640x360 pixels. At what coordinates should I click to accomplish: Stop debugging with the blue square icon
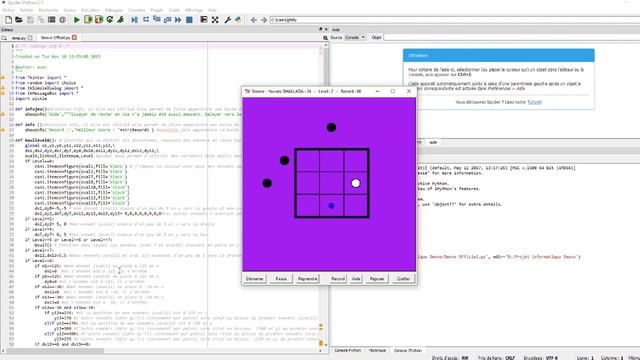tap(189, 20)
